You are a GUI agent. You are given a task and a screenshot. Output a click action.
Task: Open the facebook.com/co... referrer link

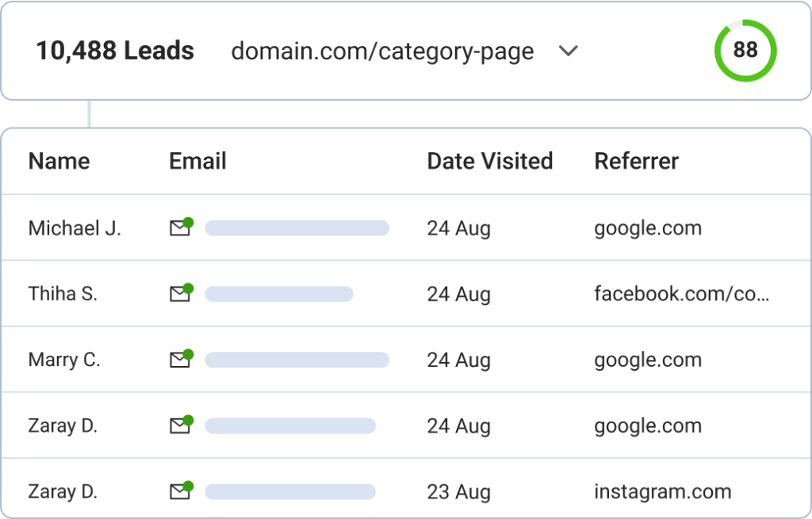pos(681,293)
